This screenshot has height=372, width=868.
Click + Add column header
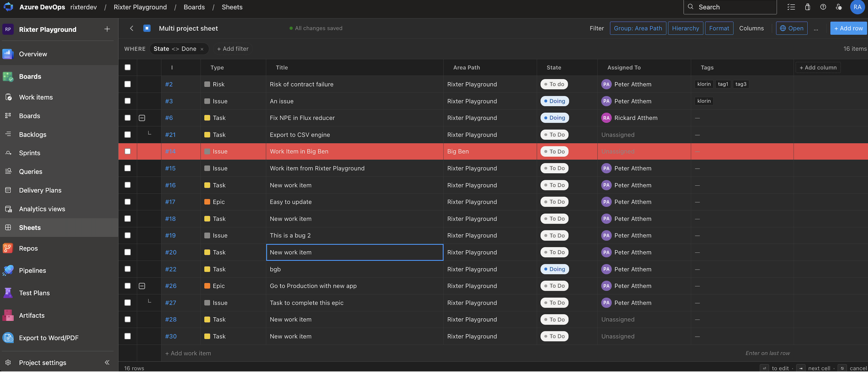pos(818,67)
